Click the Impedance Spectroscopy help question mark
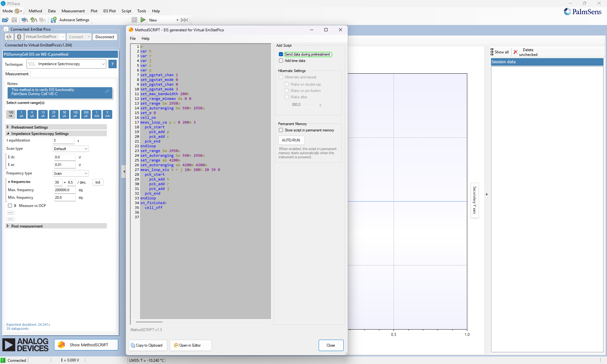 (112, 64)
